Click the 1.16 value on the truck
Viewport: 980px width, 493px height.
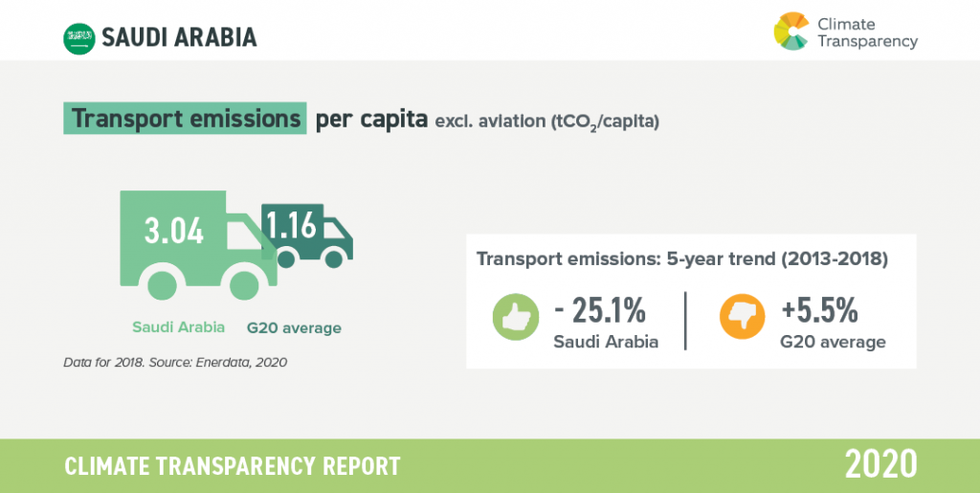291,225
